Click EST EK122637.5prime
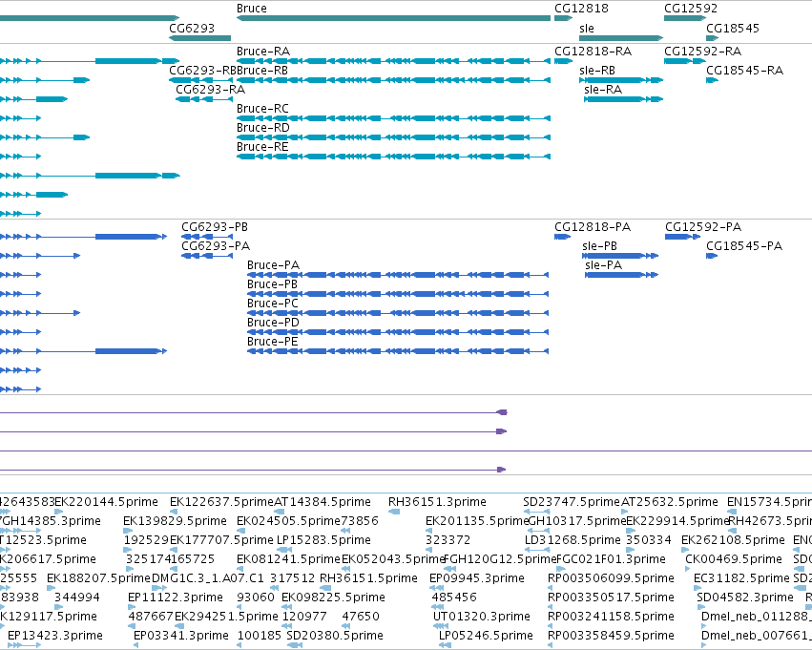 pos(221,502)
